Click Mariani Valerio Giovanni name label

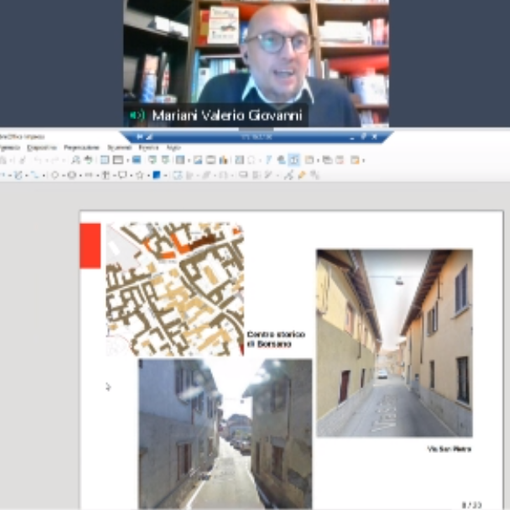tap(227, 115)
